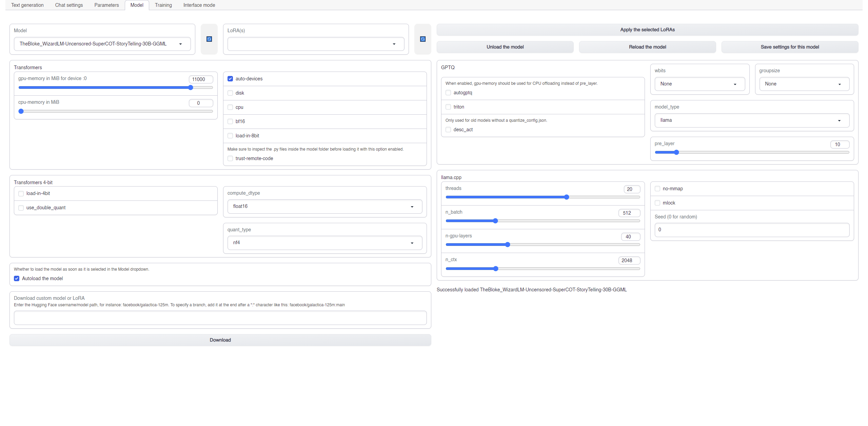The image size is (868, 426).
Task: Open the compute_dtype dropdown
Action: coord(324,206)
